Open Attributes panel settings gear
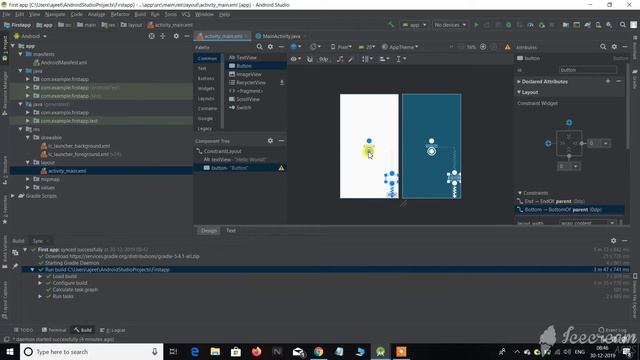 click(614, 47)
